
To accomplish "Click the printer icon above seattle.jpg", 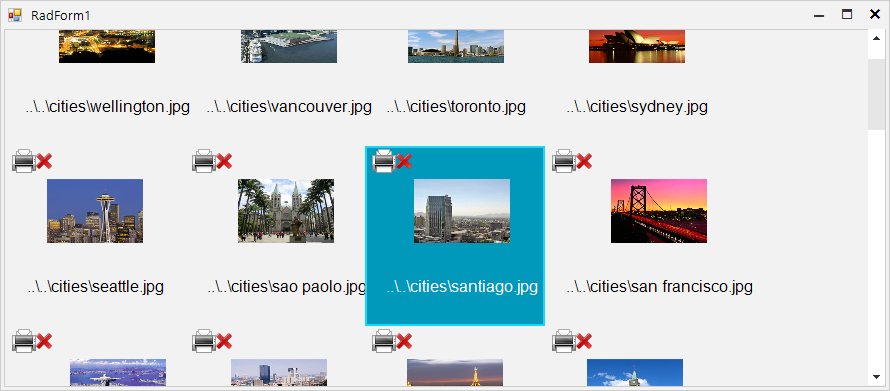I will (x=24, y=161).
